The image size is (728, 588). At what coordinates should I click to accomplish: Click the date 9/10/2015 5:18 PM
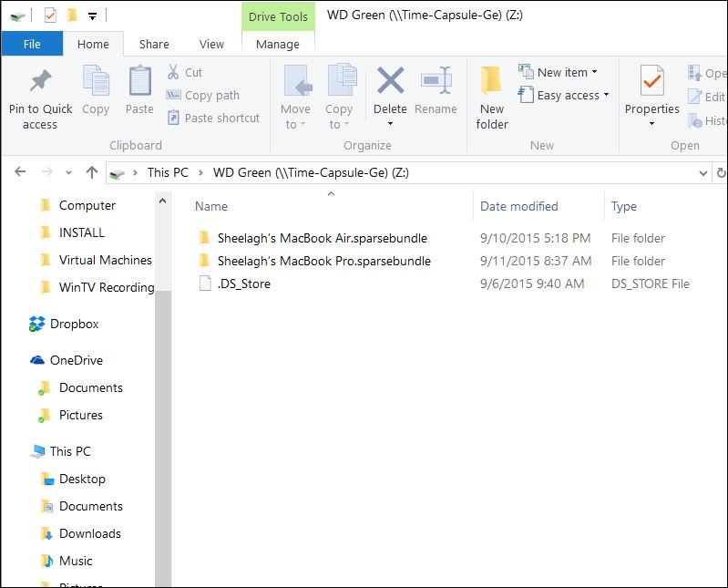(535, 238)
